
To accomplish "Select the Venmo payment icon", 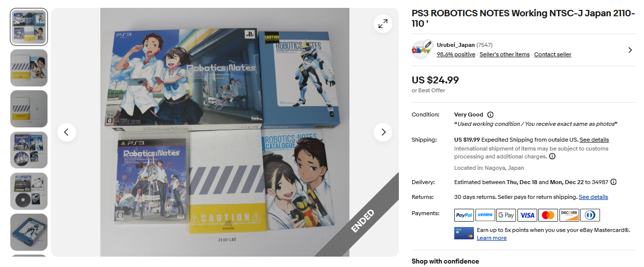I will click(x=485, y=215).
